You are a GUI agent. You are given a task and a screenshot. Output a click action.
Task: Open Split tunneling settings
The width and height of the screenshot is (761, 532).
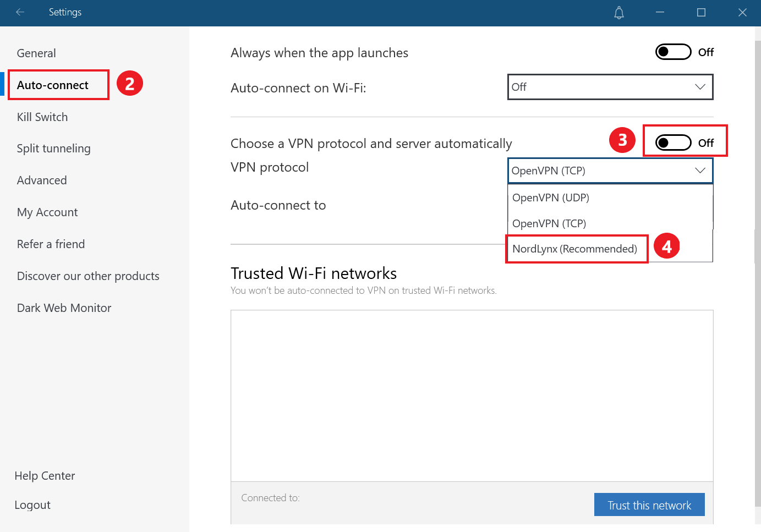coord(53,149)
